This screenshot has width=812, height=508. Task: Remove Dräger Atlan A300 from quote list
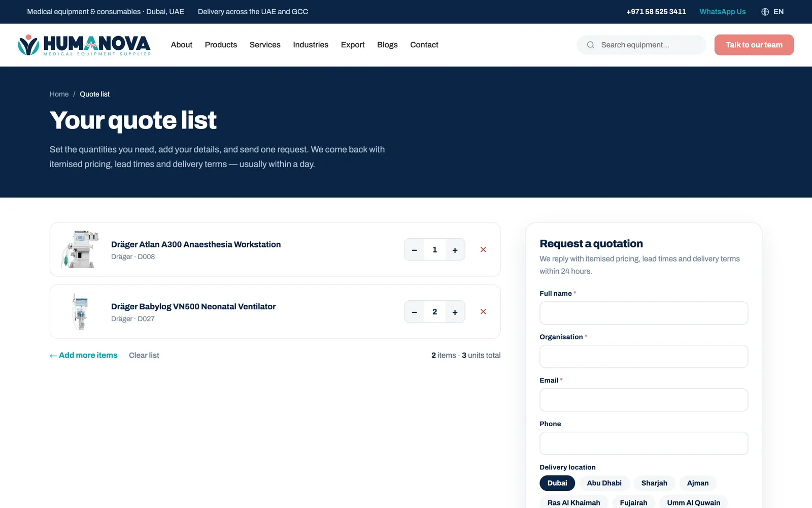point(483,249)
